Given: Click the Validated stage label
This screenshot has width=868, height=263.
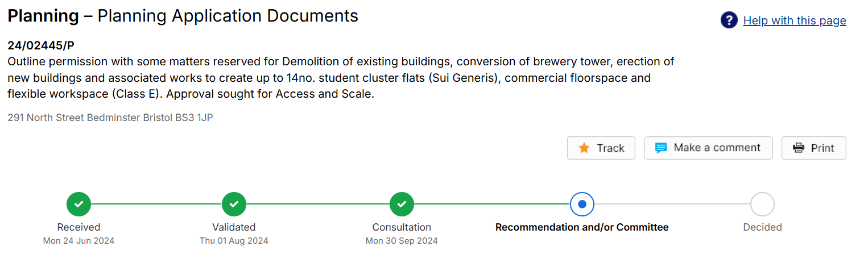Looking at the screenshot, I should 234,227.
